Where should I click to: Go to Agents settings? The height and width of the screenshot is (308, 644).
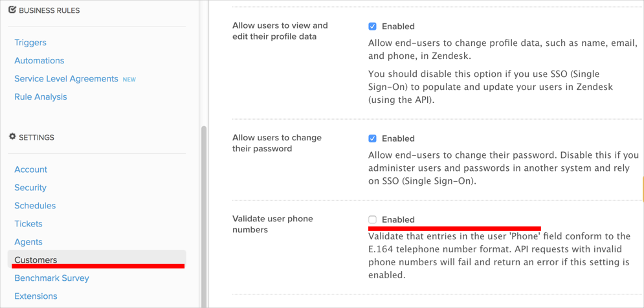(x=28, y=242)
